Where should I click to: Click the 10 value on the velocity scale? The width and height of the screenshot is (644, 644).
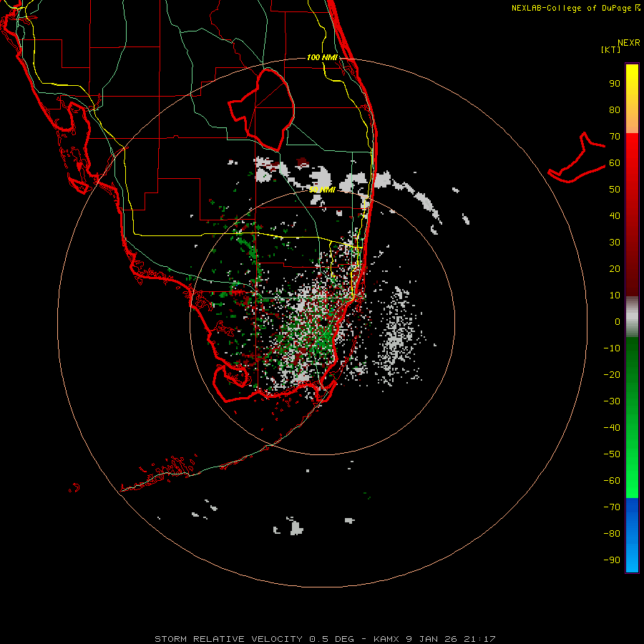tap(615, 296)
